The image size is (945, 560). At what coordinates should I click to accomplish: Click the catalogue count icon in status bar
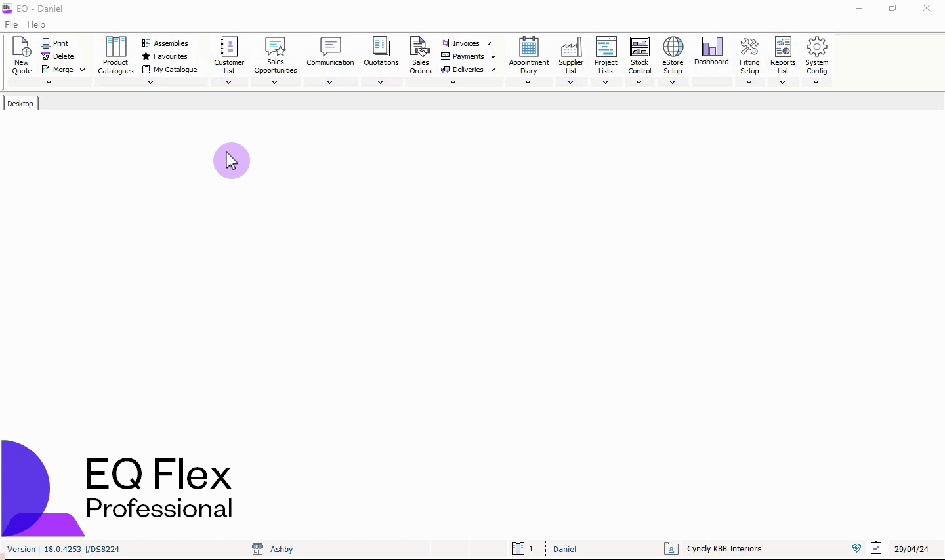518,549
